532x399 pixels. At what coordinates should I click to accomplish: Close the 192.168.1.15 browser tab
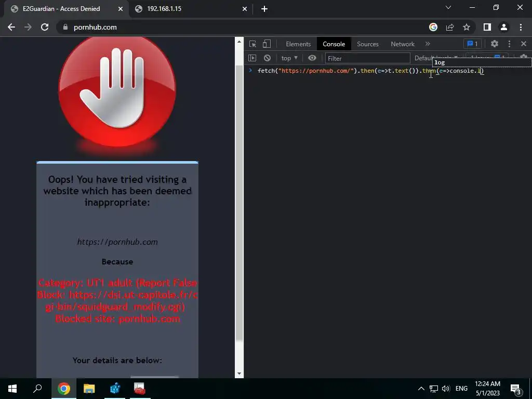coord(245,9)
